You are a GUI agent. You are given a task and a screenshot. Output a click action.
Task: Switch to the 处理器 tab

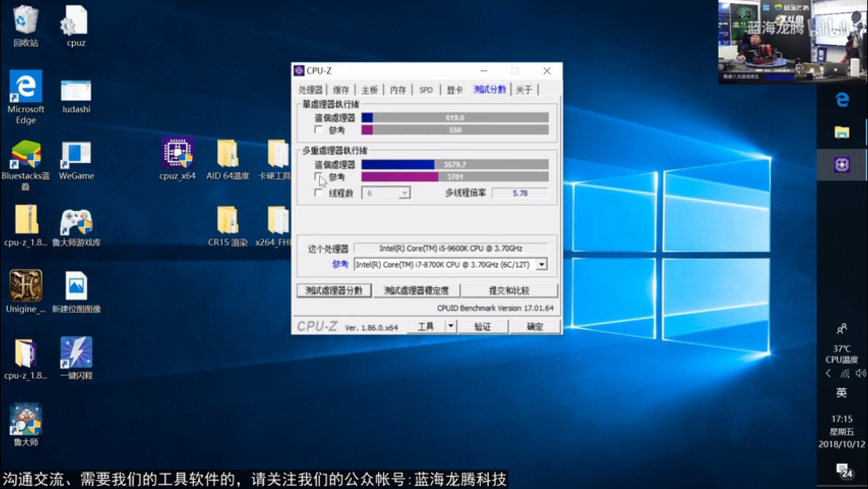coord(310,90)
